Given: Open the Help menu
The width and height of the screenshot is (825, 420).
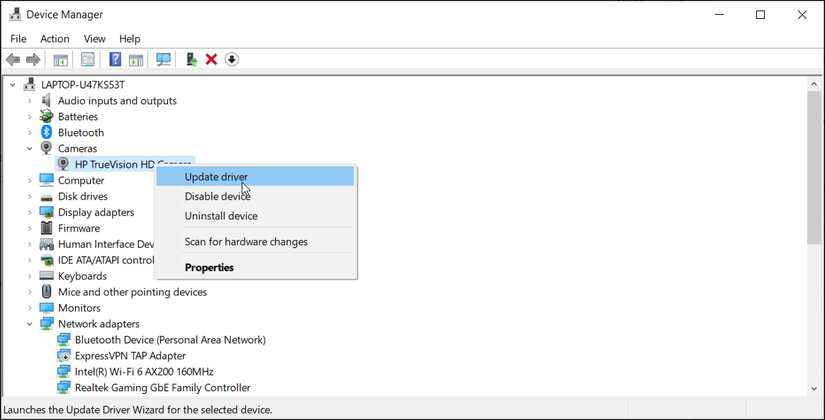Looking at the screenshot, I should (x=129, y=38).
